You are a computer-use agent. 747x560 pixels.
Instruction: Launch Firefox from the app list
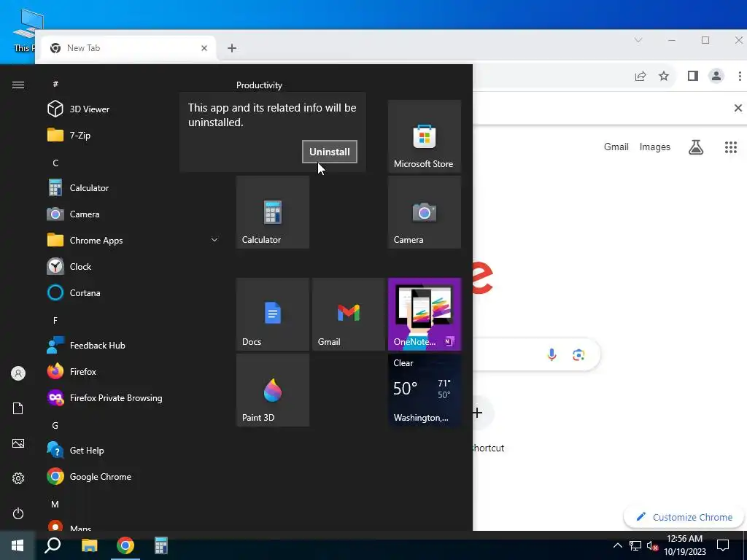(133, 371)
